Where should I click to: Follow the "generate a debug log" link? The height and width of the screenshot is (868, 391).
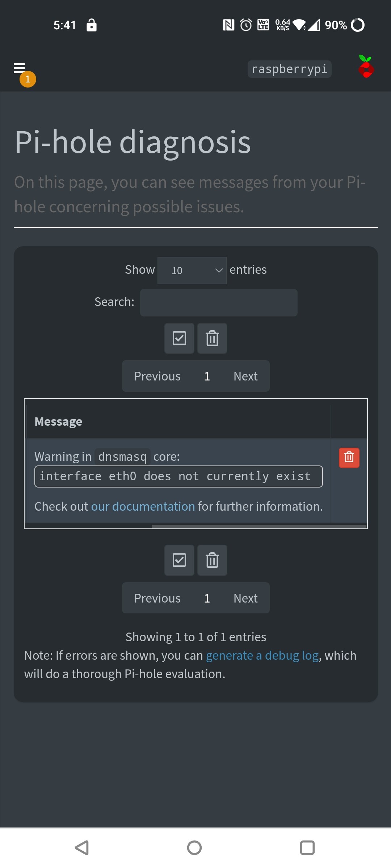262,655
